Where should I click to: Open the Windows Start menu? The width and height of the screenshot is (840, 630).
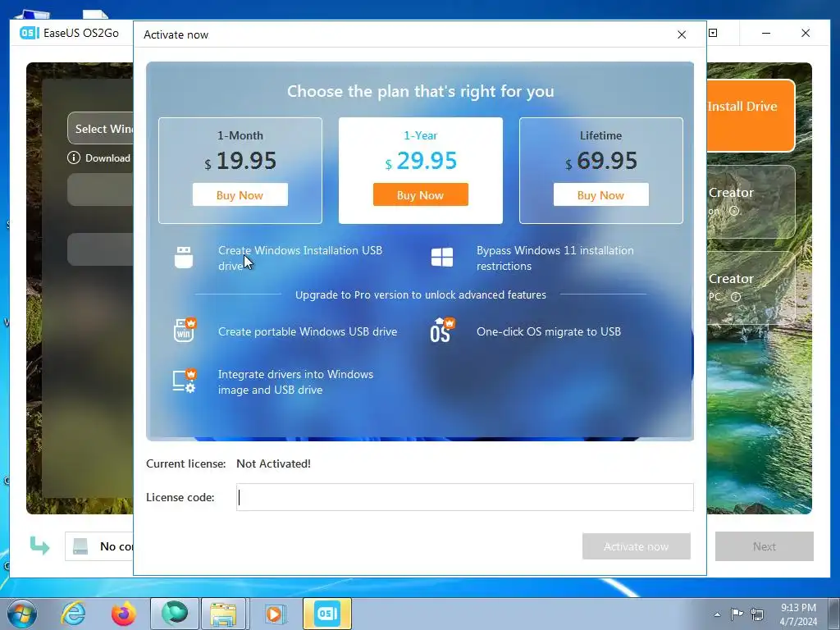click(22, 614)
